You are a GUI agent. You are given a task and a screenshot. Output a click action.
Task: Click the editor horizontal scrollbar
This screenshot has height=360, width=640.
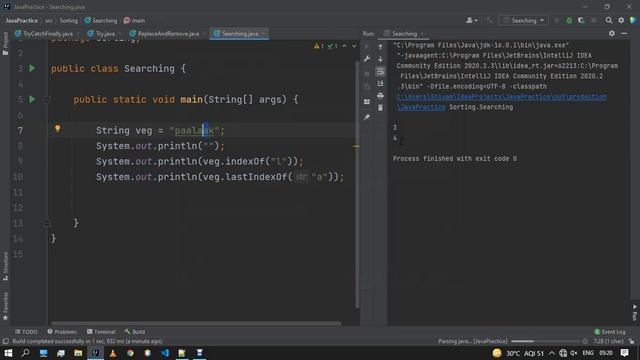pyautogui.click(x=196, y=323)
